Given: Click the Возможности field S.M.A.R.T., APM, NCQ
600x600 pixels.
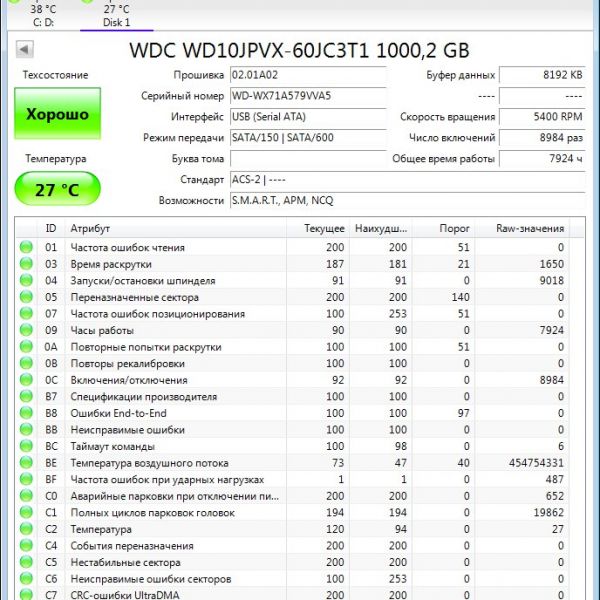Looking at the screenshot, I should [408, 201].
